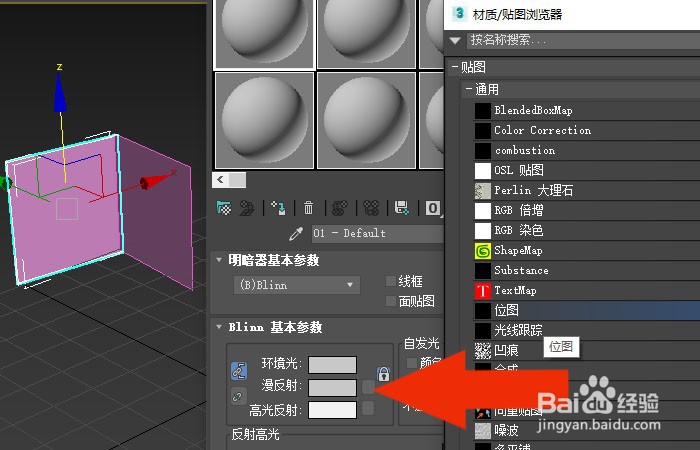The height and width of the screenshot is (450, 700).
Task: Select the second sample sphere in top row
Action: tap(366, 34)
